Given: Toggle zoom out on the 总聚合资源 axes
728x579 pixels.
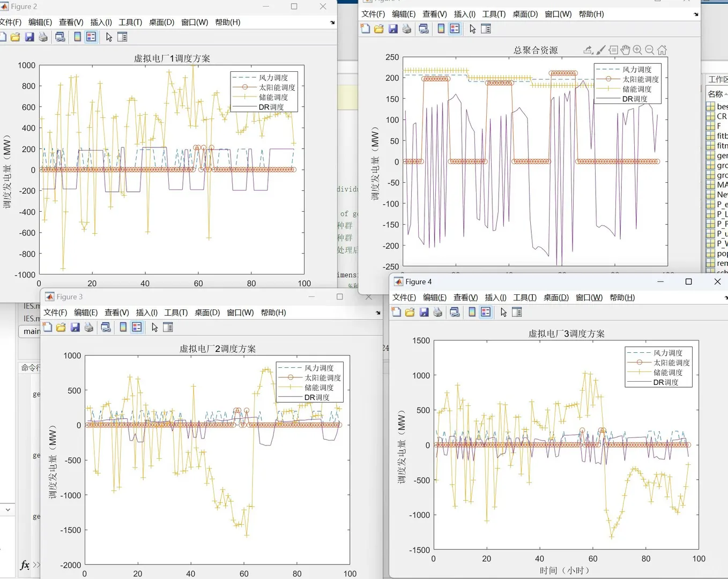Looking at the screenshot, I should 650,50.
